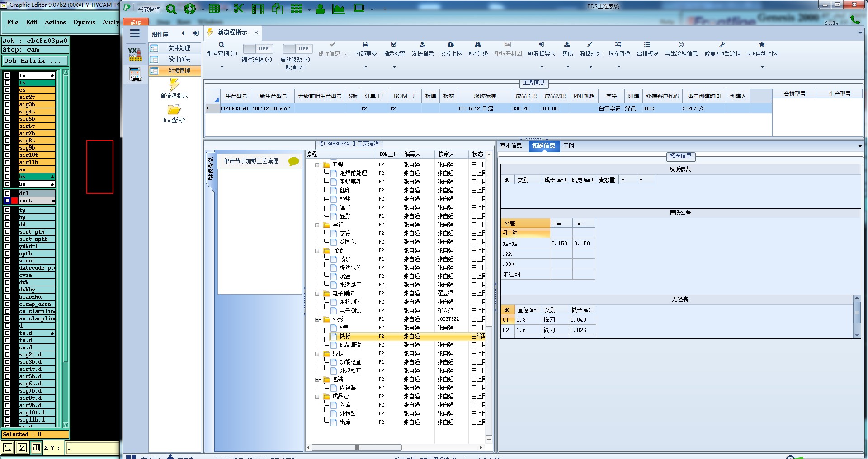Toggle checkbox for layer 'biaozhu'
Image resolution: width=868 pixels, height=459 pixels.
[x=7, y=297]
